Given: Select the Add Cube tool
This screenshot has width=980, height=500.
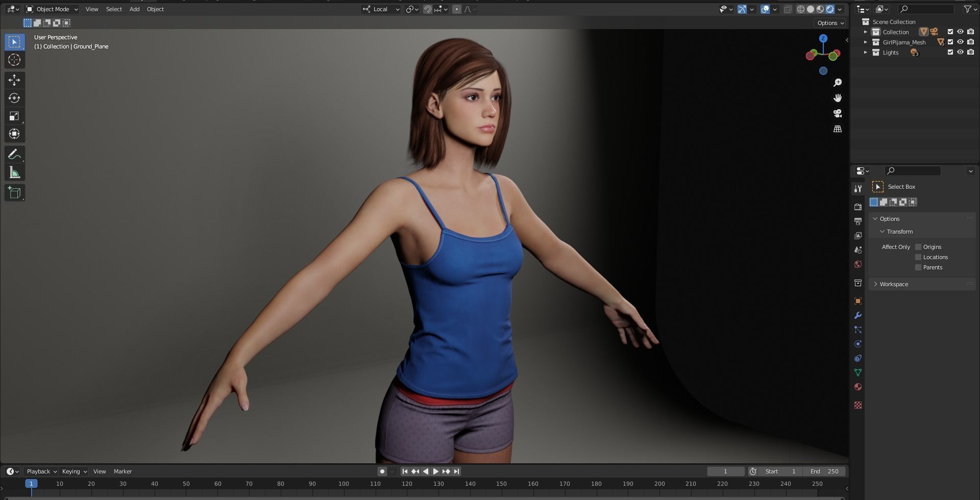Looking at the screenshot, I should coord(14,192).
